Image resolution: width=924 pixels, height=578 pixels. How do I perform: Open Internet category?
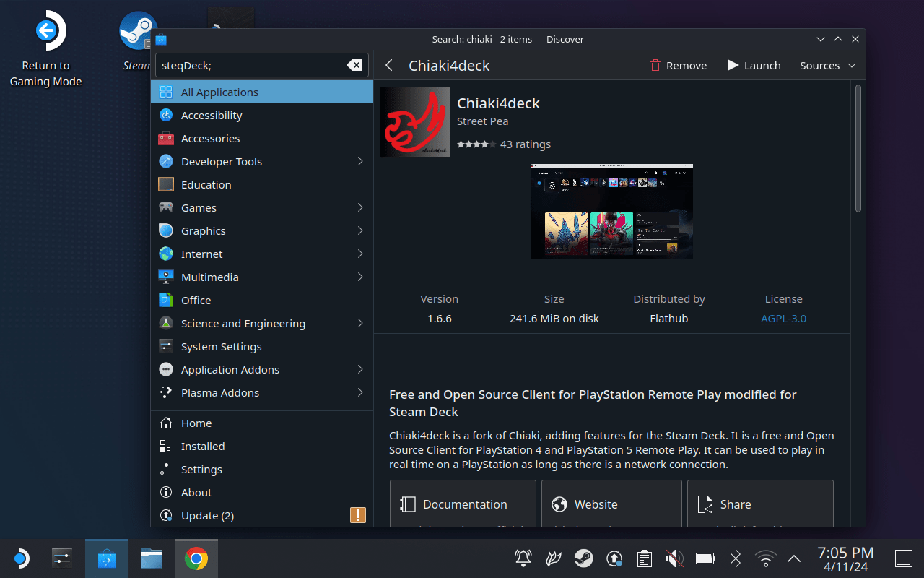click(262, 254)
